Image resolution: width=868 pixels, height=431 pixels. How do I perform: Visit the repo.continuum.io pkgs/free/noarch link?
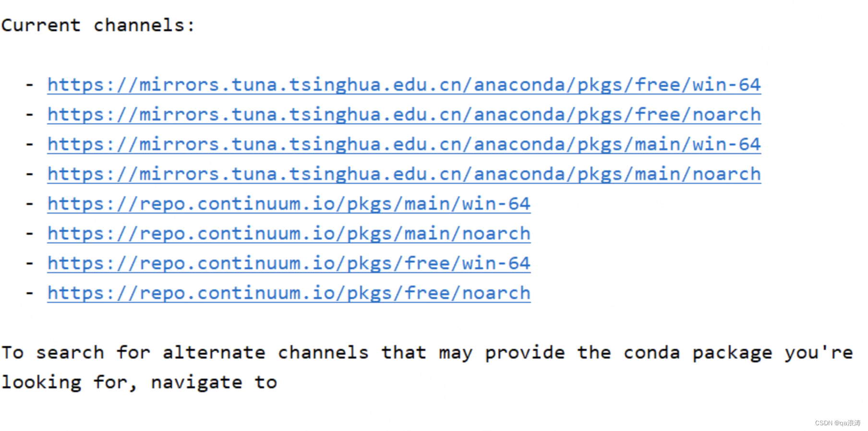click(x=289, y=293)
